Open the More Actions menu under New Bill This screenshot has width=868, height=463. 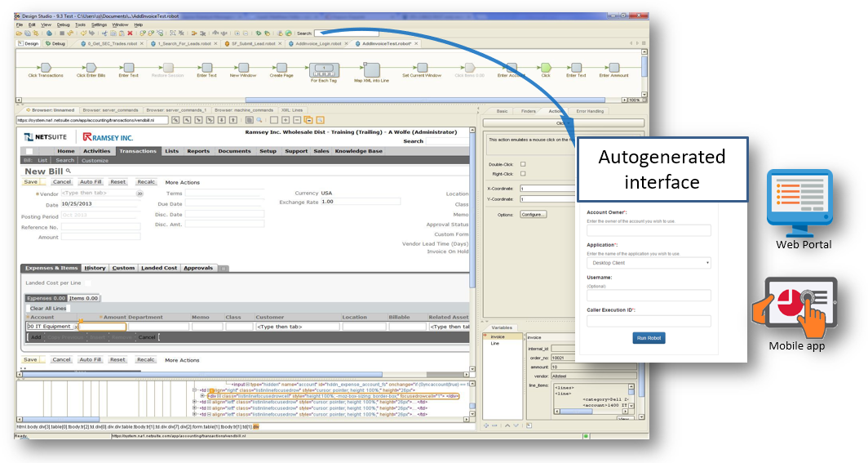pos(182,182)
